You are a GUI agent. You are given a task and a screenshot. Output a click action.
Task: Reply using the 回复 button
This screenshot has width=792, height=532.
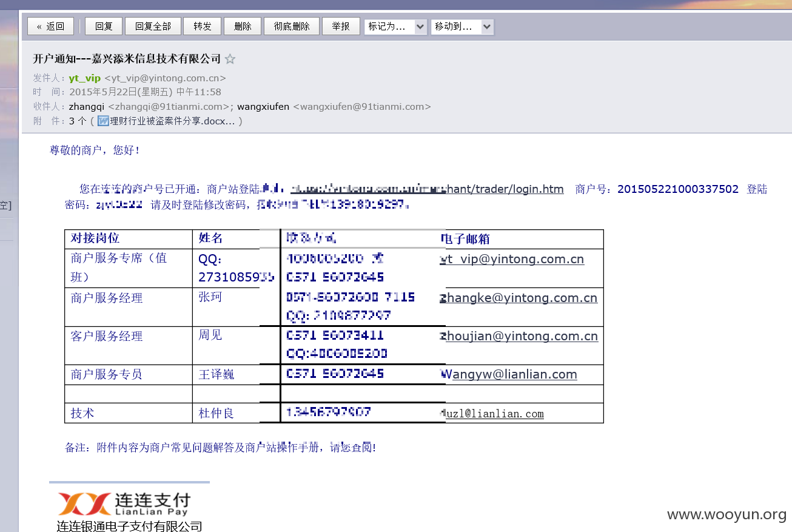pos(104,26)
